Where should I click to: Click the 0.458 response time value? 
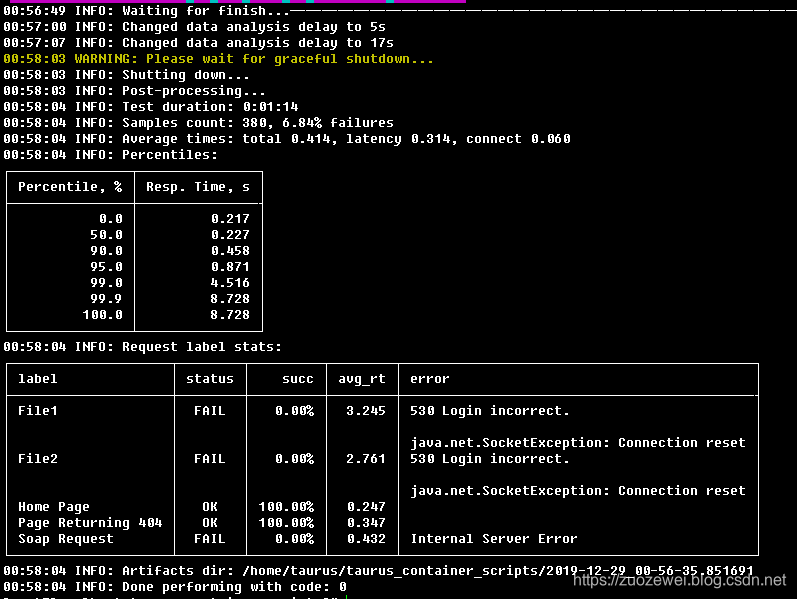pos(230,251)
